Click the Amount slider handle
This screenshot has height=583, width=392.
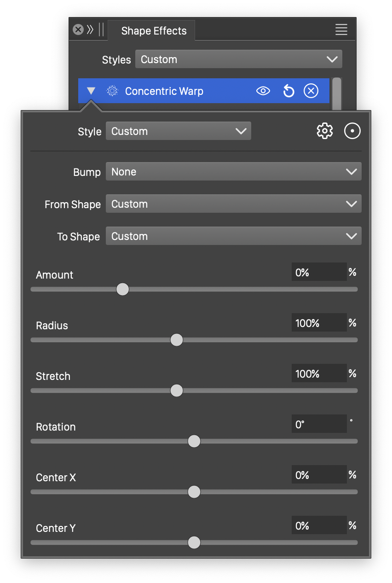(x=122, y=289)
